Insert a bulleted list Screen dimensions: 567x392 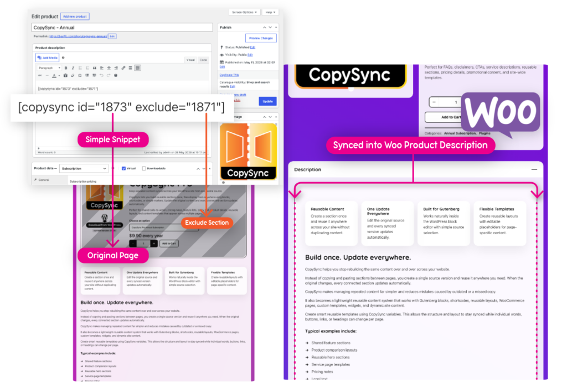[80, 68]
